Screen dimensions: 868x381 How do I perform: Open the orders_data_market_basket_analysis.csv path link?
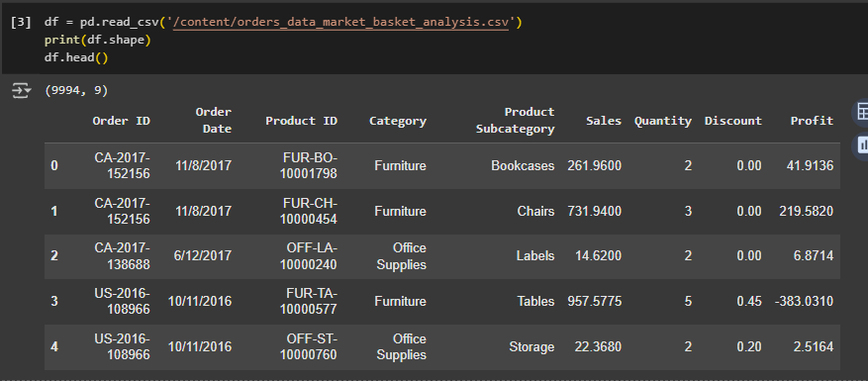pyautogui.click(x=340, y=23)
